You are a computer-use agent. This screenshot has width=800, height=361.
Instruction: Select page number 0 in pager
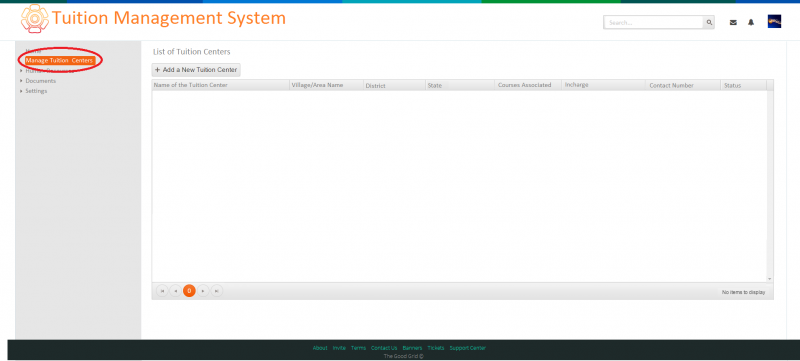point(189,291)
